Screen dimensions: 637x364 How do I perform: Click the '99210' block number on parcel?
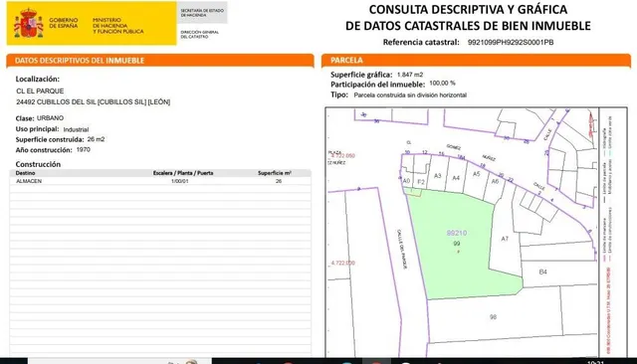tap(457, 233)
